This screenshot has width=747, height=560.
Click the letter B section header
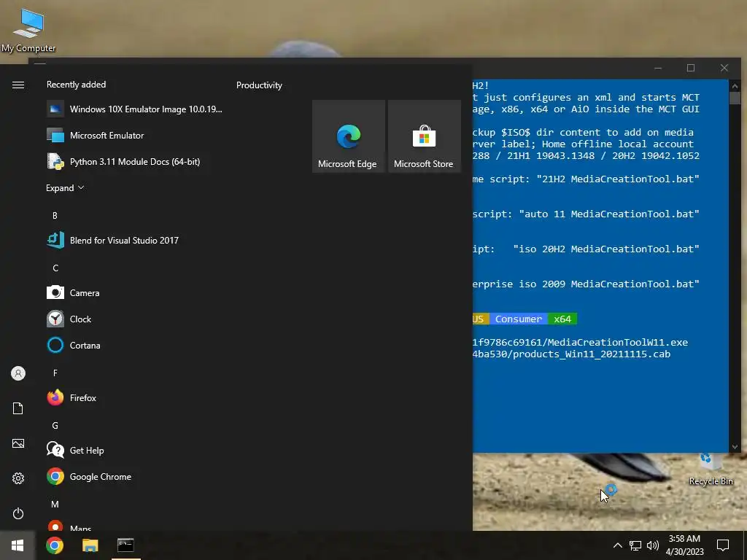coord(55,216)
